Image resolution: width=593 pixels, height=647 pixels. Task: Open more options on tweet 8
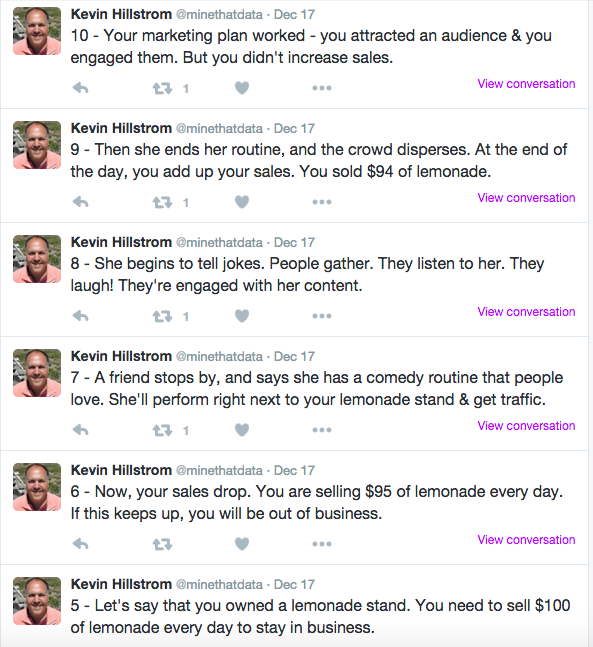[x=322, y=316]
